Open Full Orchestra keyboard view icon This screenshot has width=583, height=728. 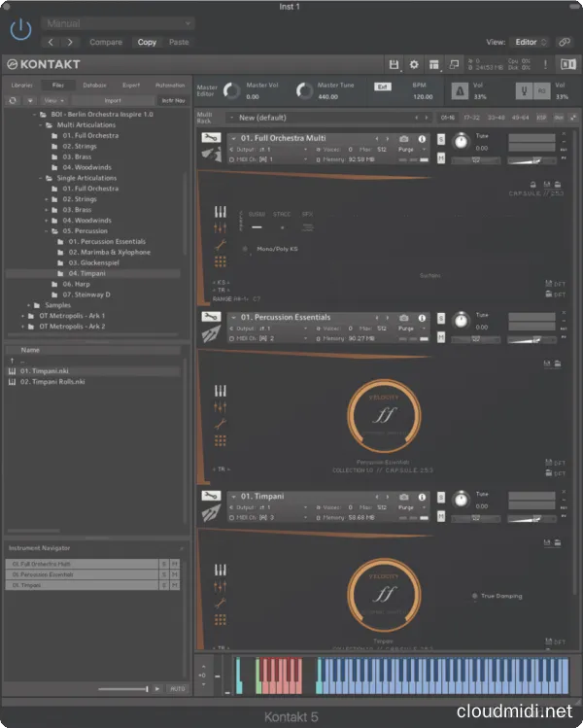pyautogui.click(x=221, y=212)
